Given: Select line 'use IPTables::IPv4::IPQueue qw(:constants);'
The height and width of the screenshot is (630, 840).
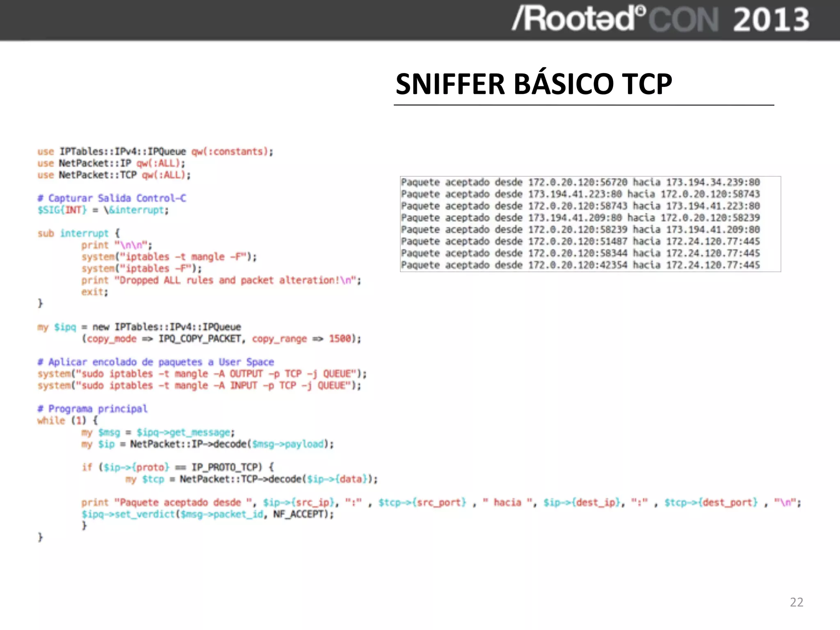Looking at the screenshot, I should coord(155,152).
